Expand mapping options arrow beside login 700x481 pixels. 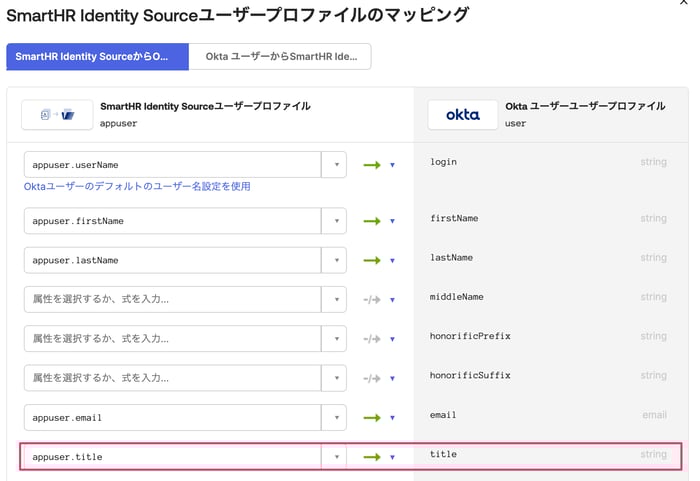tap(392, 165)
